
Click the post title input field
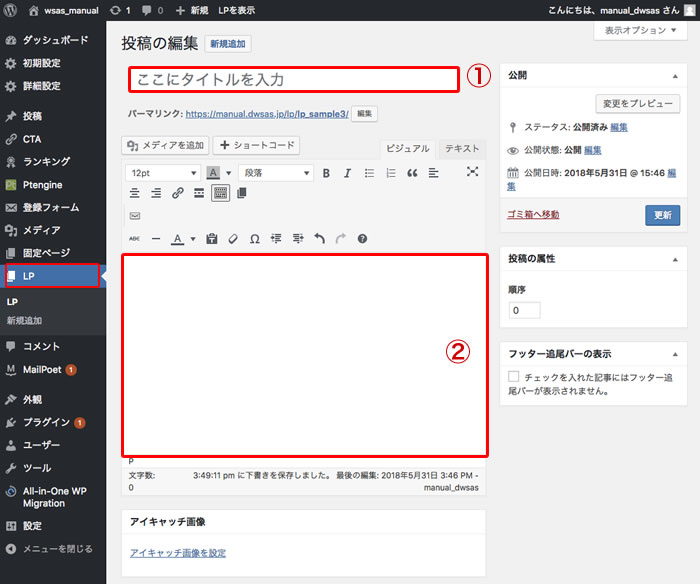pyautogui.click(x=294, y=79)
